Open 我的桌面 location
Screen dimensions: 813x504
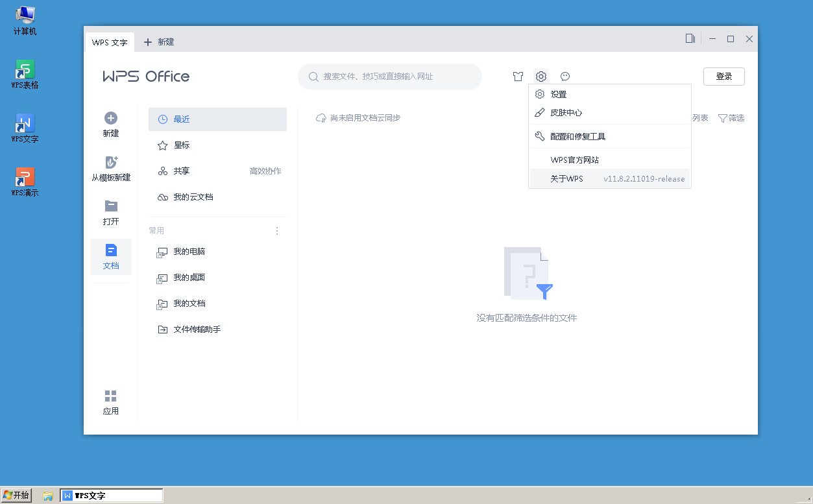tap(217, 278)
